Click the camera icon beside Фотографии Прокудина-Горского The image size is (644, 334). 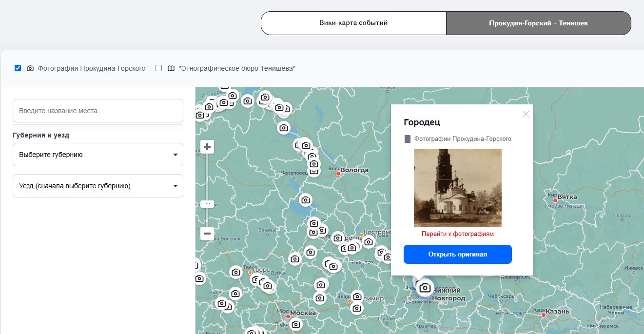pos(31,68)
